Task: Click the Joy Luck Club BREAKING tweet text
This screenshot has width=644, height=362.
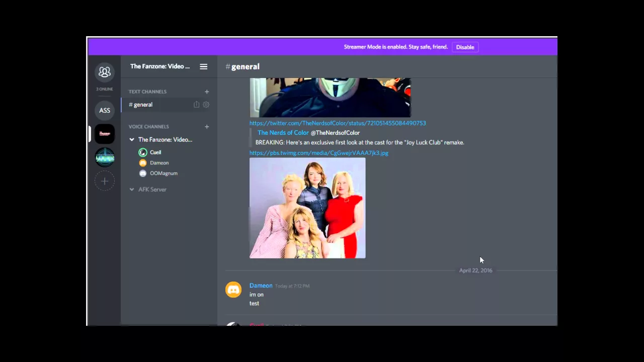Action: coord(360,143)
